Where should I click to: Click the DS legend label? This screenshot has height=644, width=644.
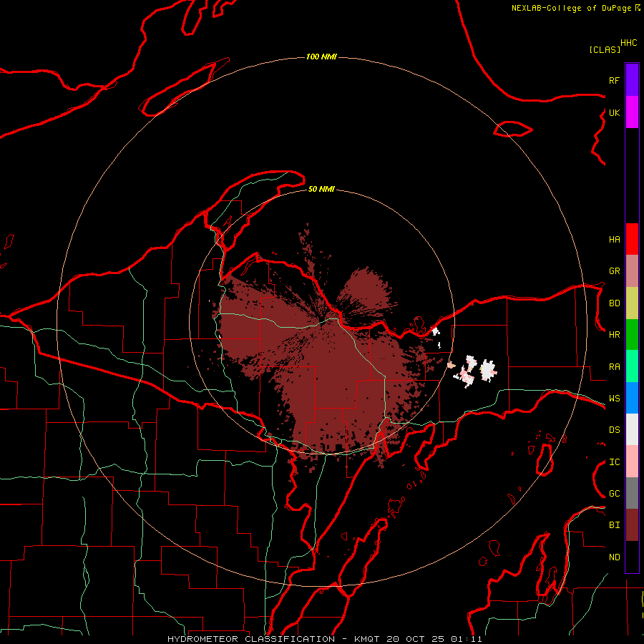[615, 430]
